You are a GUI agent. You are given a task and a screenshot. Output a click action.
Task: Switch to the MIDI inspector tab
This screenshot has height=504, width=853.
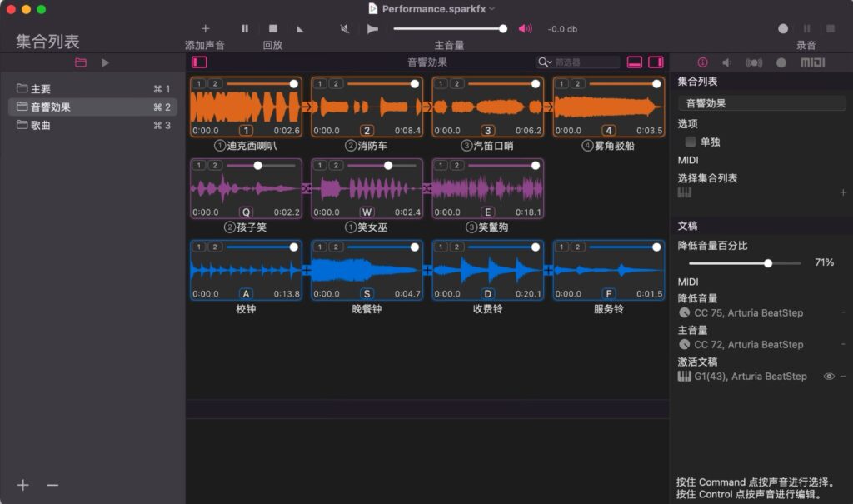[814, 62]
